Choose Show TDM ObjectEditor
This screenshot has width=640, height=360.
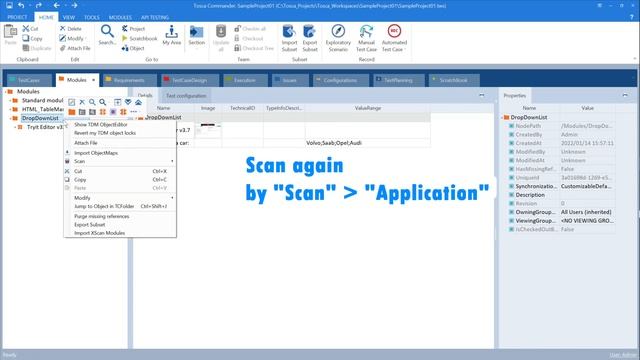[120, 124]
